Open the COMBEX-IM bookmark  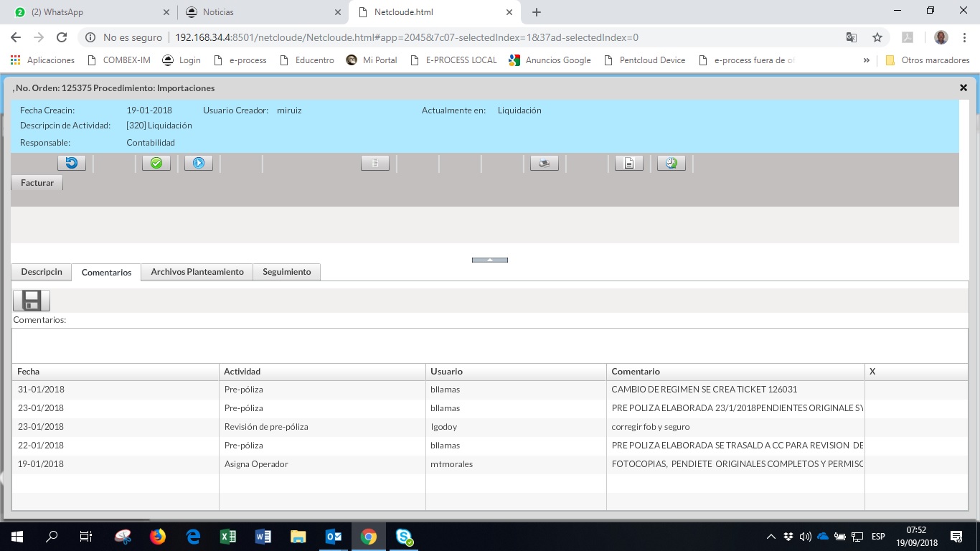pos(119,60)
